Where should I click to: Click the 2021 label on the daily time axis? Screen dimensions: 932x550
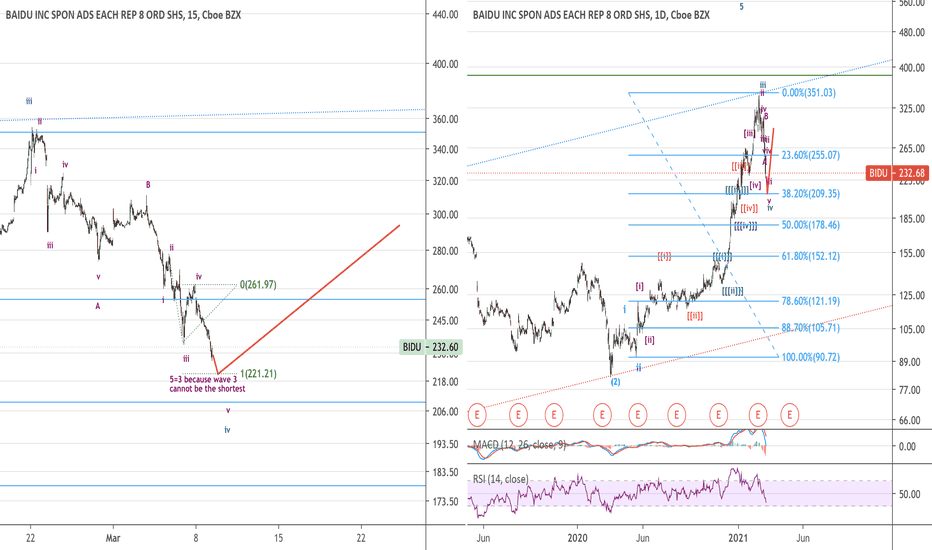738,538
